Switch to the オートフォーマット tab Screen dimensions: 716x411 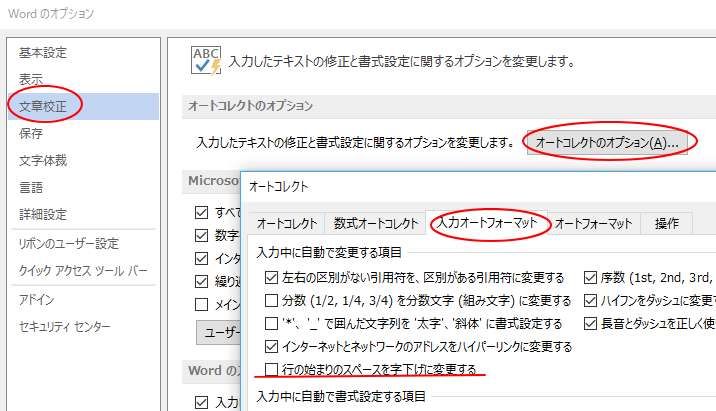(x=594, y=223)
